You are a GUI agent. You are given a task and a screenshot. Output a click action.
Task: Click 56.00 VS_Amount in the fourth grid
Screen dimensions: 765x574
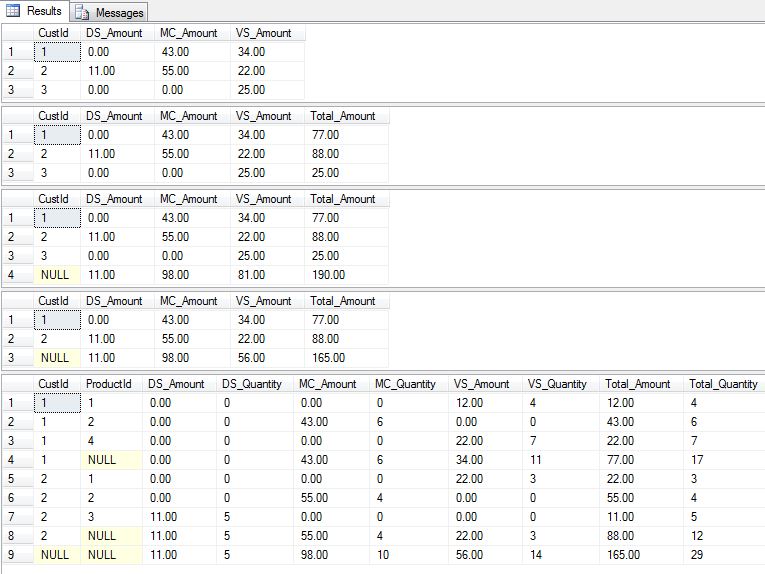coord(267,357)
